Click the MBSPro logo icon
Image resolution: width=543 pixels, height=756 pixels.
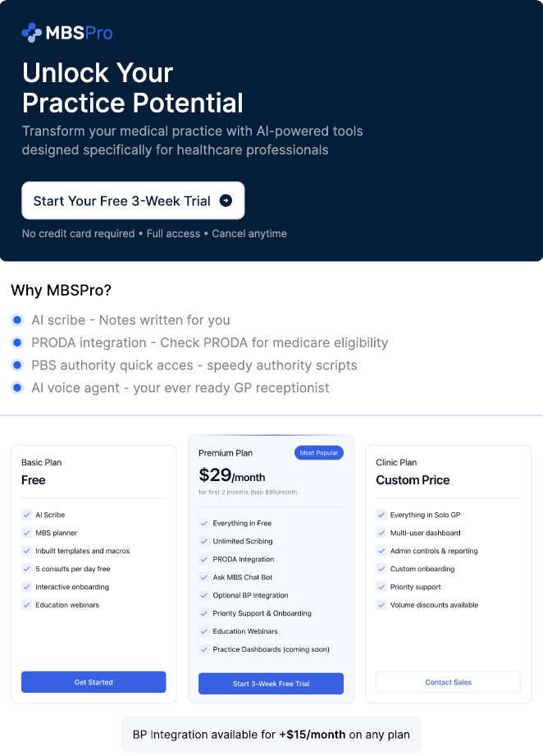point(31,33)
